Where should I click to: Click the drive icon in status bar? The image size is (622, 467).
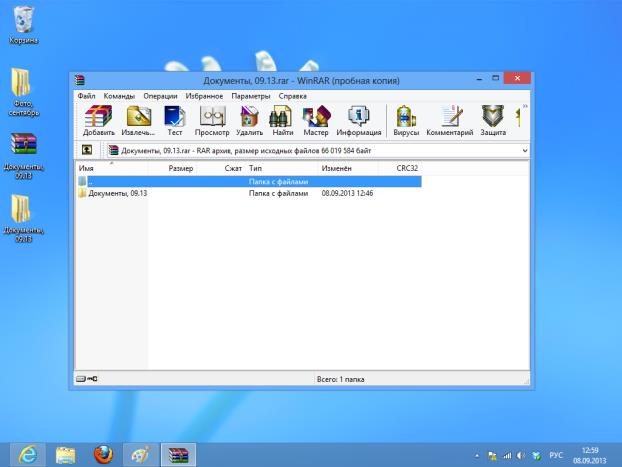tap(81, 379)
